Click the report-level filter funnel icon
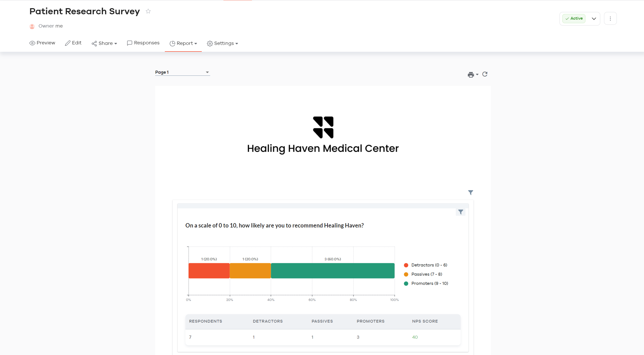This screenshot has height=355, width=644. click(x=471, y=193)
